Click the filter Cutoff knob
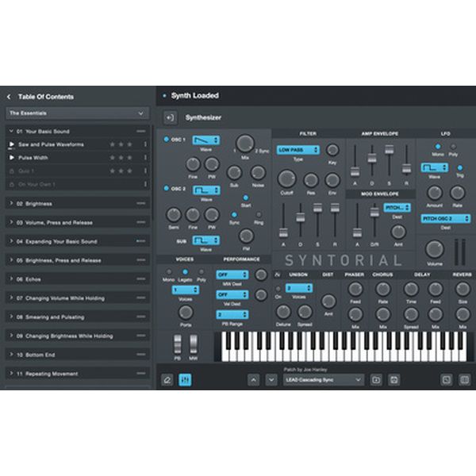Viewport: 476px width, 476px height. tap(286, 178)
